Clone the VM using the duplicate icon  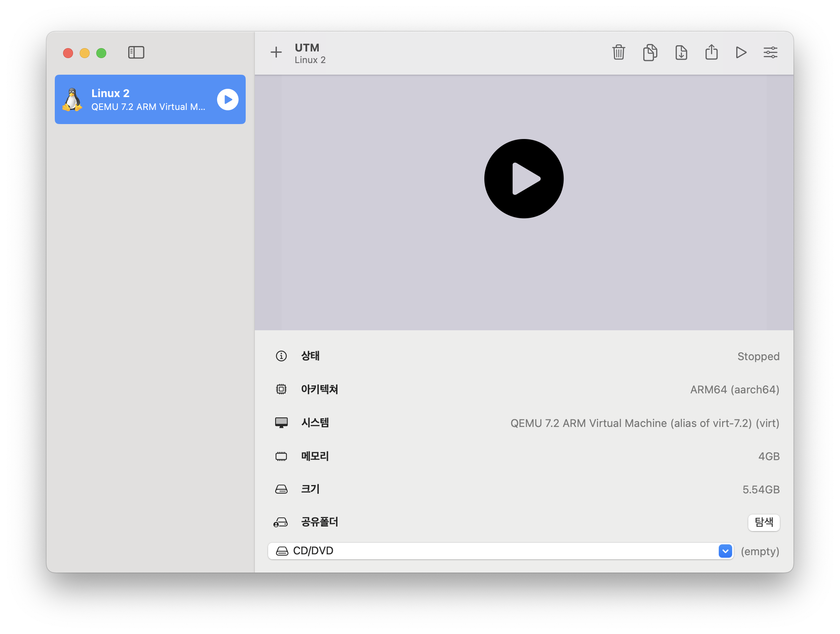(650, 52)
